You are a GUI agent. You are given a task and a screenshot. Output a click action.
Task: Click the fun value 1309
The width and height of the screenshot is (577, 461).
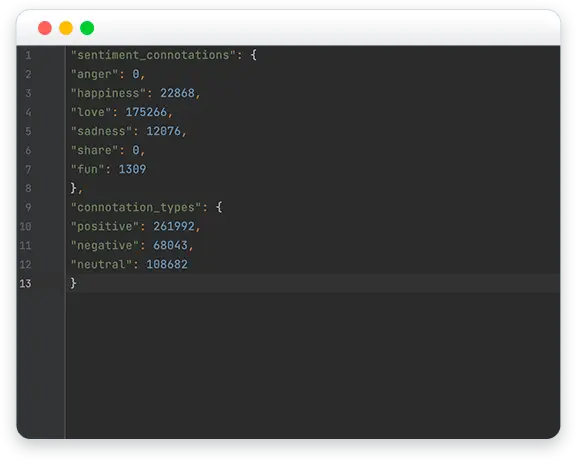point(132,169)
